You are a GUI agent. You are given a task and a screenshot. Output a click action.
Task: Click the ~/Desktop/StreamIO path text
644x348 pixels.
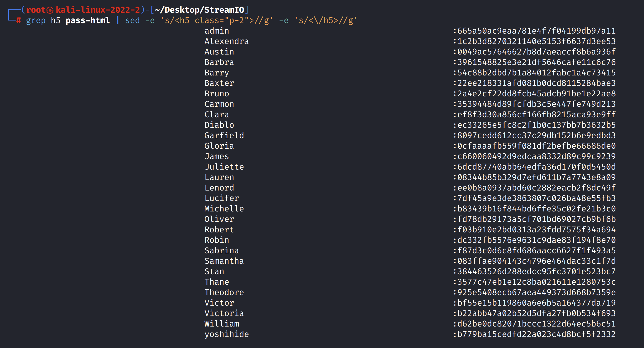click(x=199, y=10)
